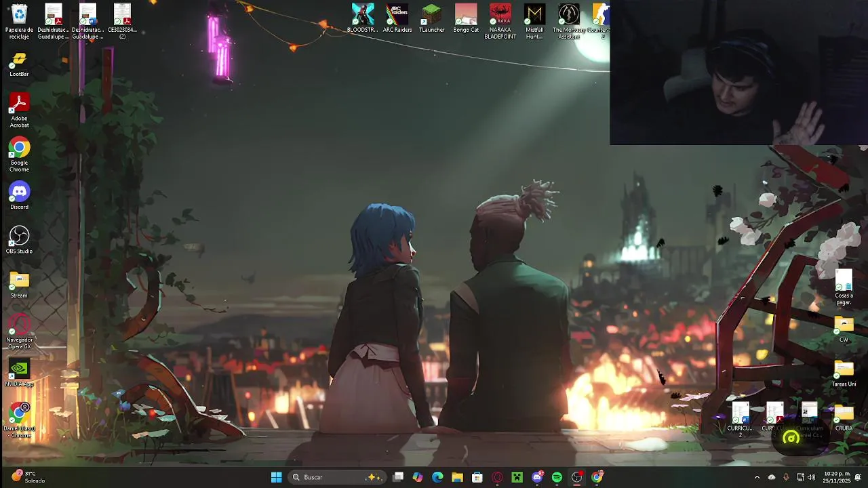Select The Mortuary Assistant shortcut
This screenshot has height=488, width=868.
click(569, 21)
